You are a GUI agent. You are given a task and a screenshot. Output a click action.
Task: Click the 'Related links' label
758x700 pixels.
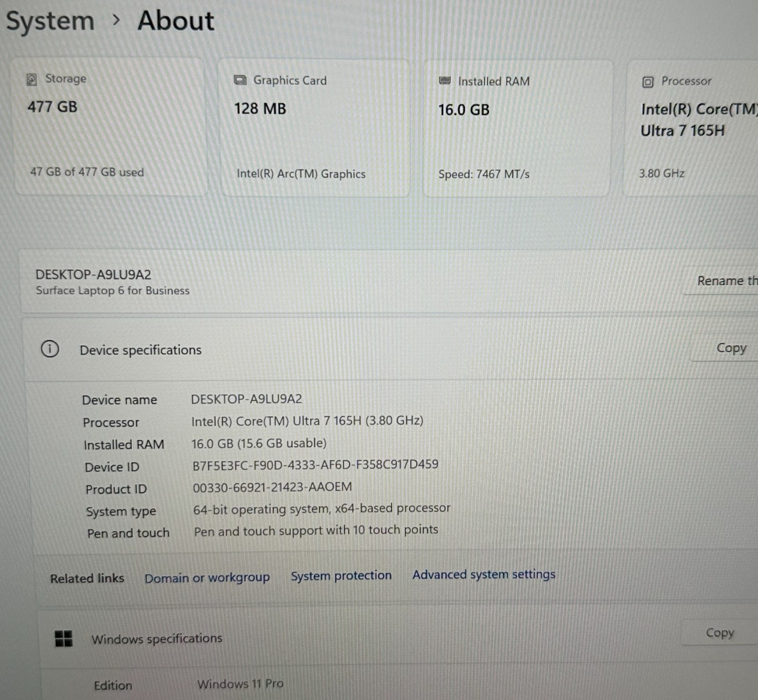pos(87,578)
